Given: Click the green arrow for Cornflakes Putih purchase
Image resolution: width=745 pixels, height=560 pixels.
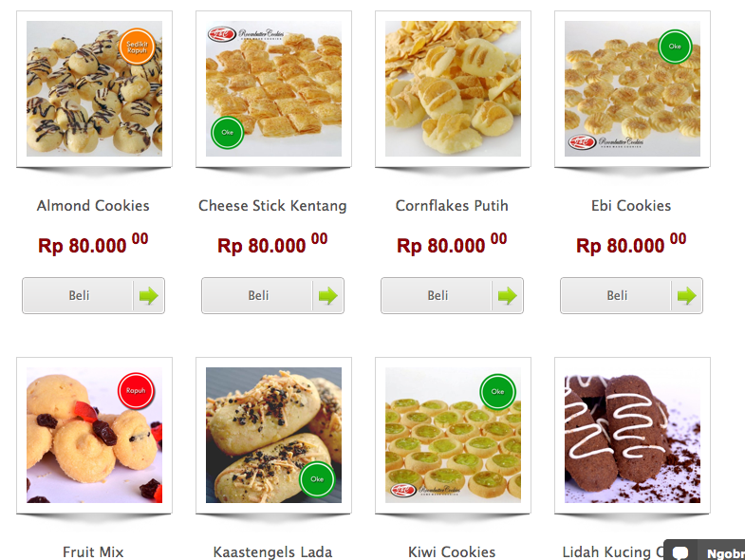Looking at the screenshot, I should (508, 296).
